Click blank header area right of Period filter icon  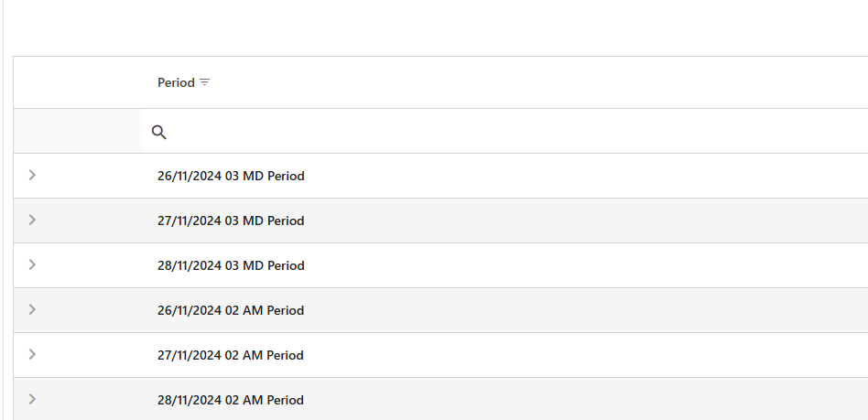531,82
